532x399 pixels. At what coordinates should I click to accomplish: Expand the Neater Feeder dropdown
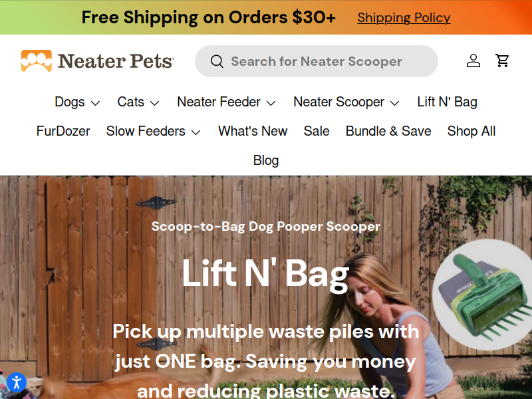pyautogui.click(x=226, y=102)
